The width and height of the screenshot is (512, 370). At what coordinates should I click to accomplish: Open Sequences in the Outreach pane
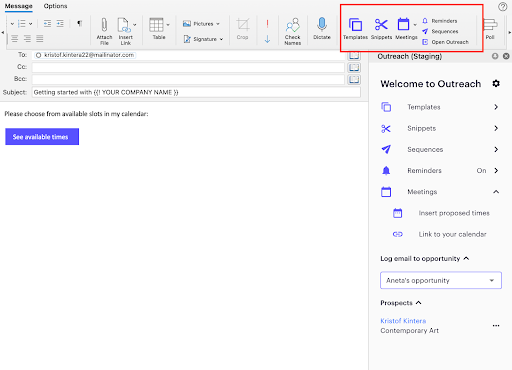(425, 149)
